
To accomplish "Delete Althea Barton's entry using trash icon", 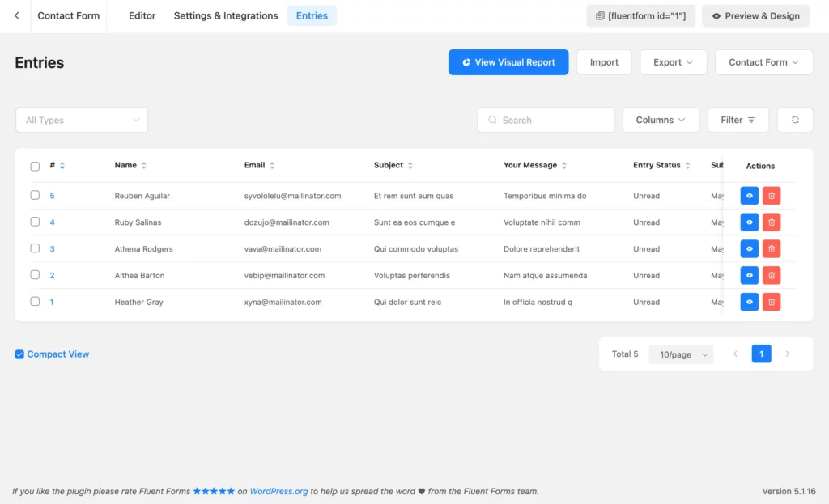I will pos(771,275).
